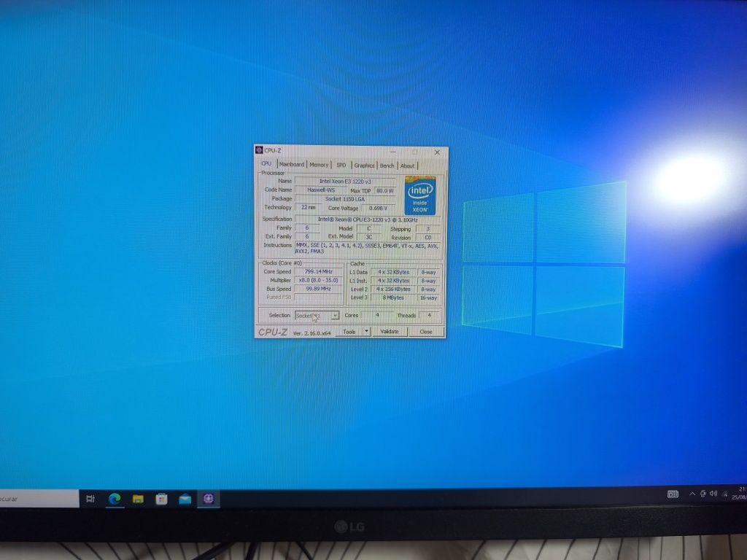Screen dimensions: 747x560
Task: Click the technology value 22 nm
Action: [x=309, y=207]
